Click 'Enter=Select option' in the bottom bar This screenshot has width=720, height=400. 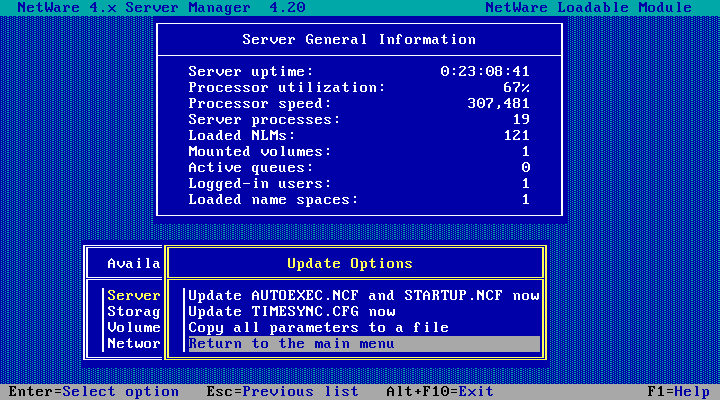[94, 391]
